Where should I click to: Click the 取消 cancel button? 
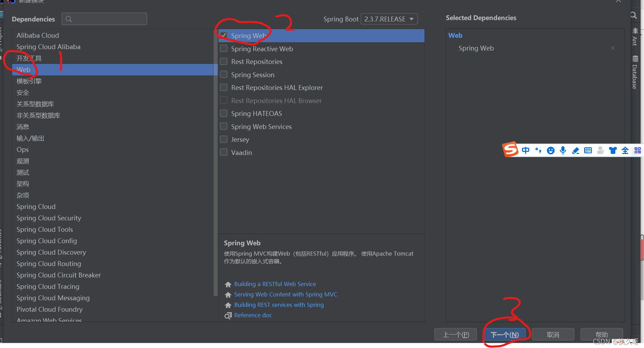[x=553, y=335]
